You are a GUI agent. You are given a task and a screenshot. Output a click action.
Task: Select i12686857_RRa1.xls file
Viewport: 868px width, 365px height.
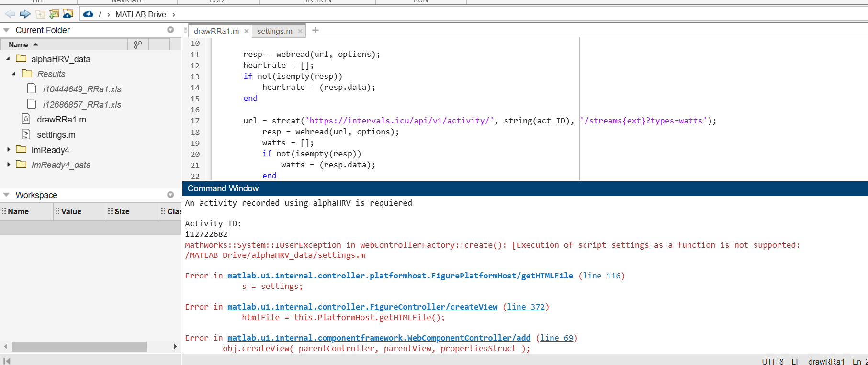(82, 104)
